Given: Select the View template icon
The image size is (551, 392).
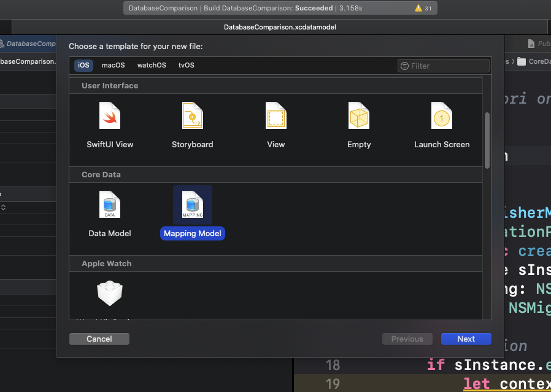Looking at the screenshot, I should coord(275,115).
